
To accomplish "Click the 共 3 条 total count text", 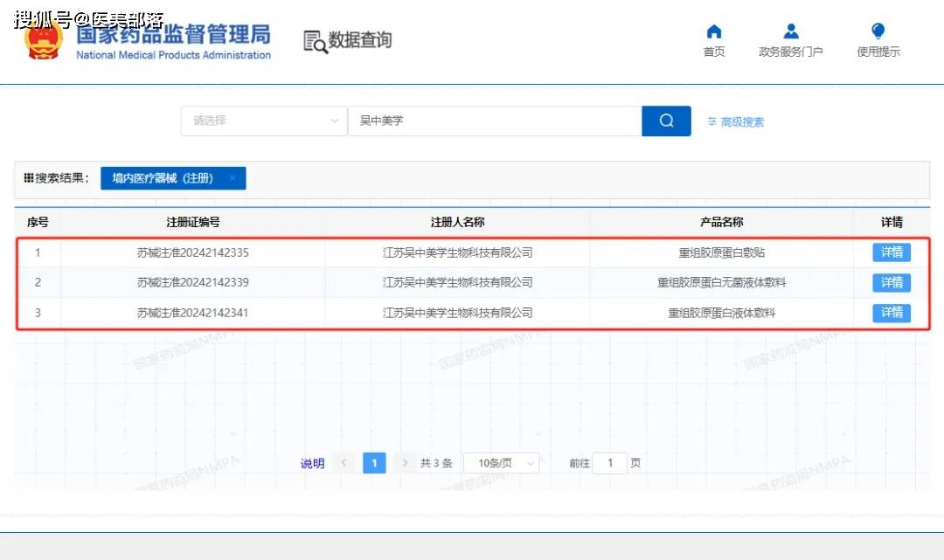I will [436, 463].
